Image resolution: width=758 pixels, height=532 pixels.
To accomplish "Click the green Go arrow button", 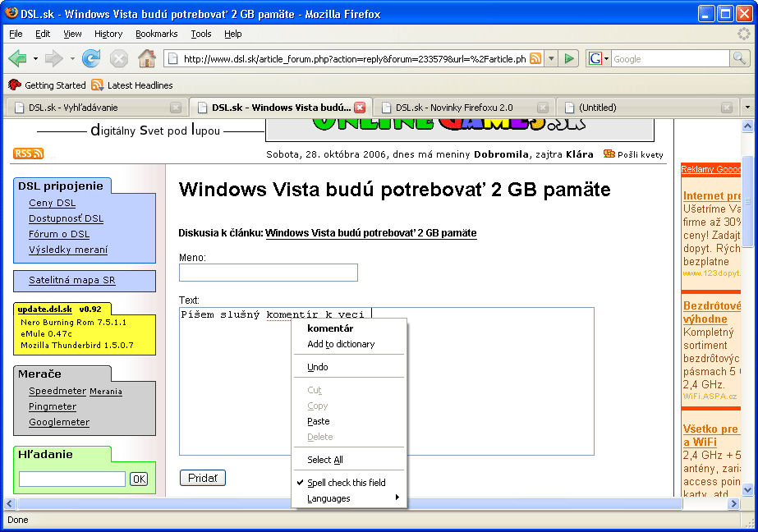I will [x=569, y=59].
